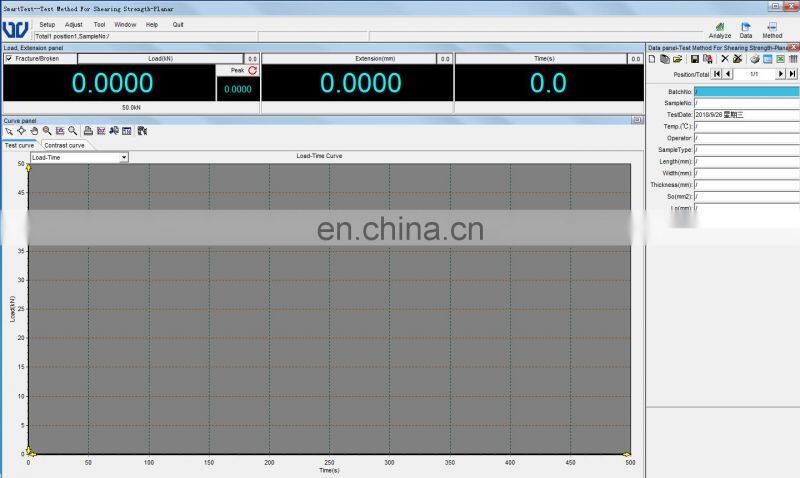Image resolution: width=800 pixels, height=478 pixels.
Task: Click the blue window icon in Data panel toolbar
Action: 768,59
